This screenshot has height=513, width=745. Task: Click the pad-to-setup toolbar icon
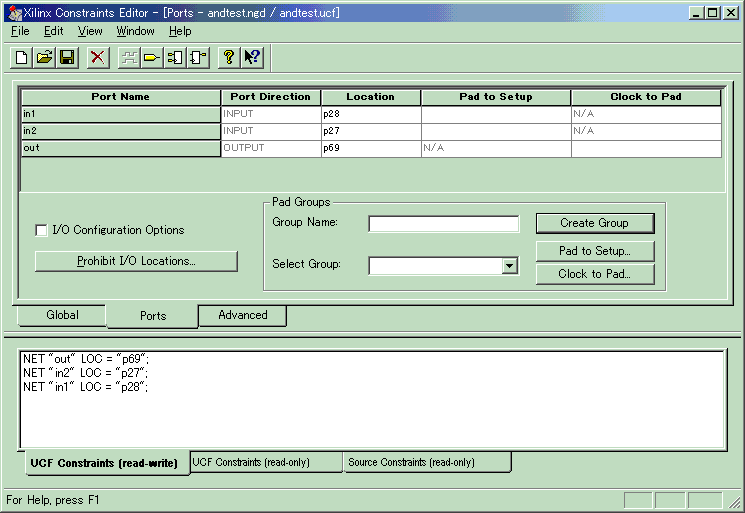(x=175, y=58)
